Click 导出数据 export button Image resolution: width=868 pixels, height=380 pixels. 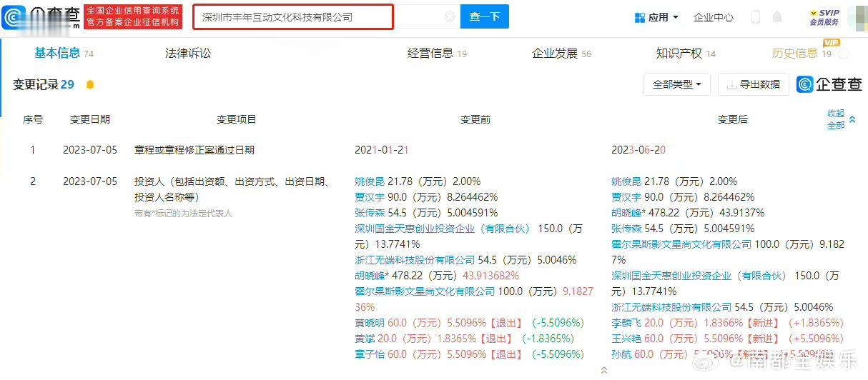754,84
